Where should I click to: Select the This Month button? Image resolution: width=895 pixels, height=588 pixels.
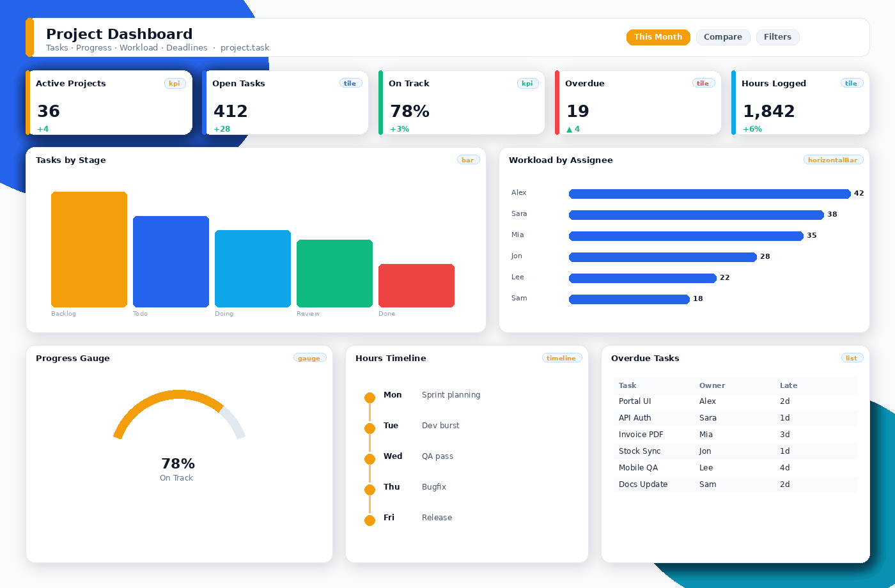(658, 37)
